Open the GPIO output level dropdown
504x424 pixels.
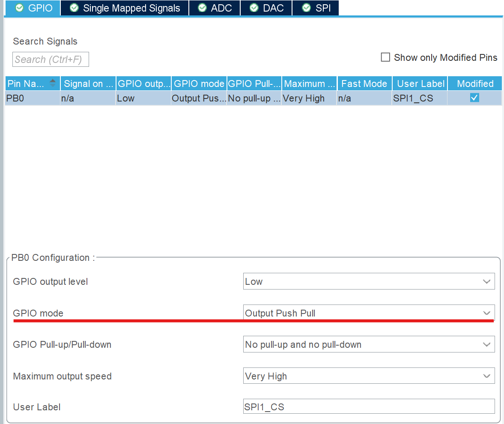tap(369, 281)
